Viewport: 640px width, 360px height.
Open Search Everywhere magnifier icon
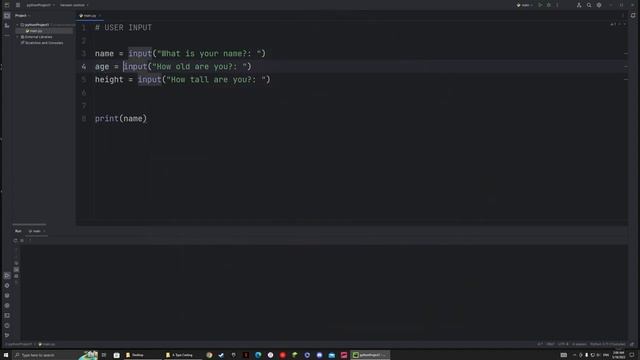point(589,5)
